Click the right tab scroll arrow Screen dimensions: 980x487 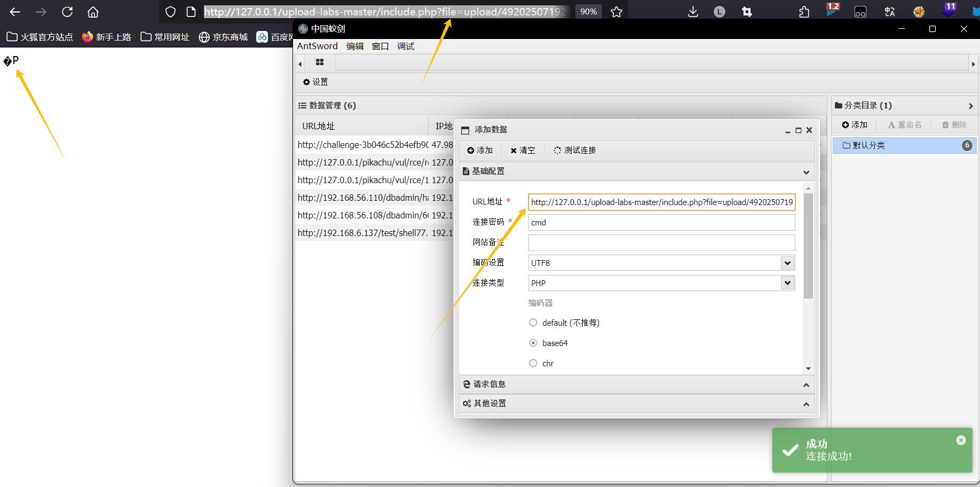click(x=973, y=64)
